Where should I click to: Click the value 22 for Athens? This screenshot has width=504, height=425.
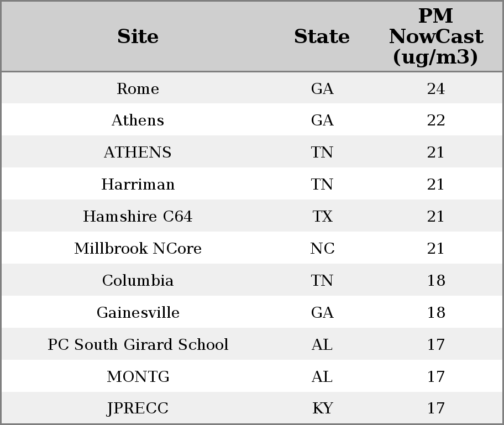tap(436, 120)
